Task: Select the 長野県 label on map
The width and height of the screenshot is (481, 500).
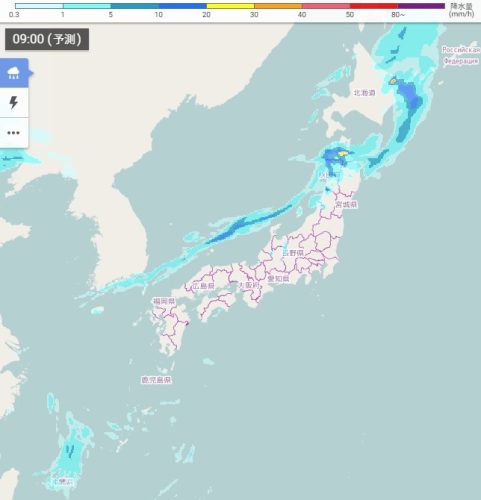Action: (293, 253)
